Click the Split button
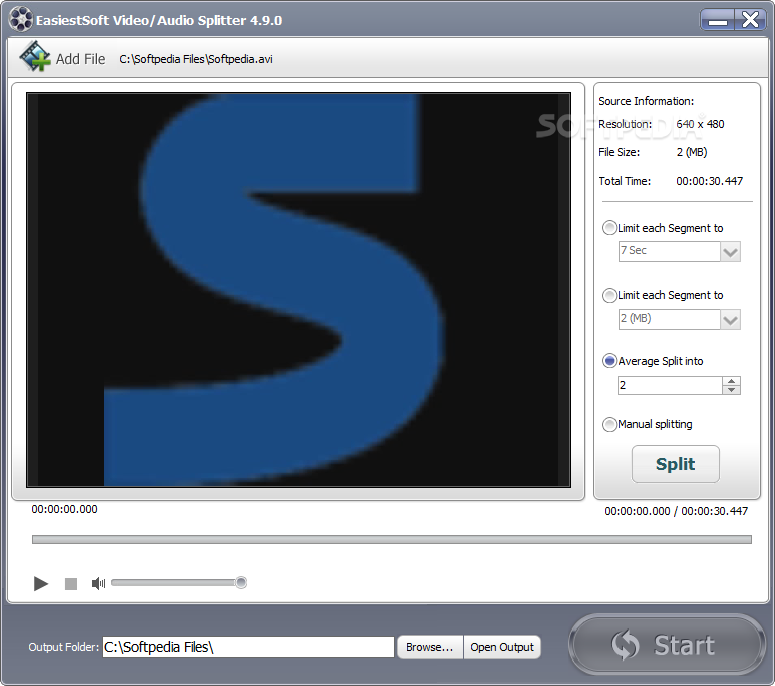Image resolution: width=775 pixels, height=686 pixels. pyautogui.click(x=675, y=464)
